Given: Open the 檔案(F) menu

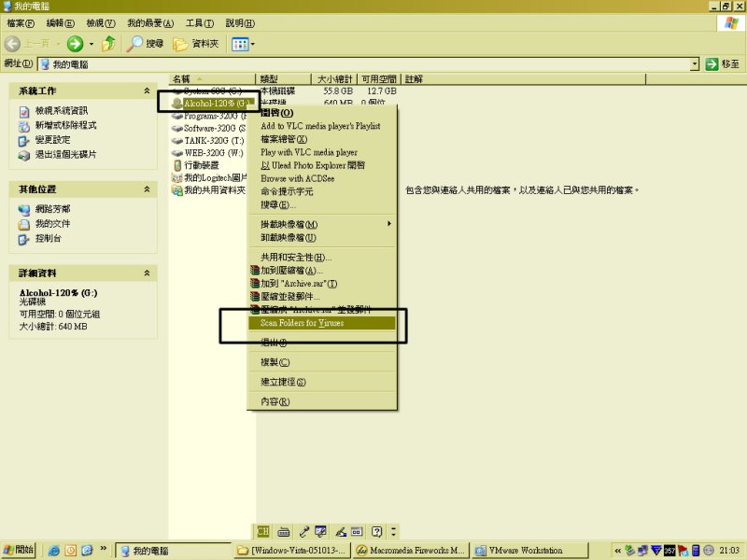Looking at the screenshot, I should point(21,22).
